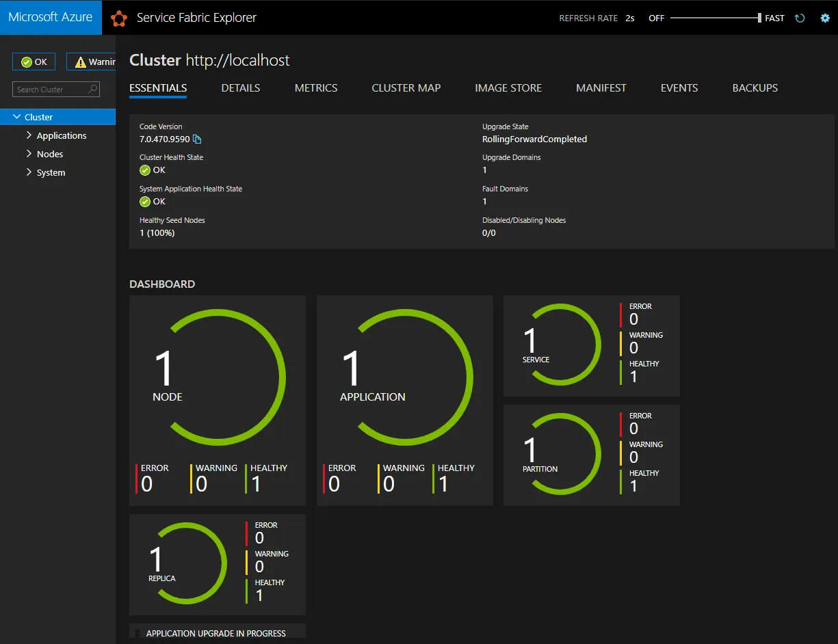838x644 pixels.
Task: Click the Healthy Seed Nodes 1 (100%) value
Action: click(x=157, y=233)
